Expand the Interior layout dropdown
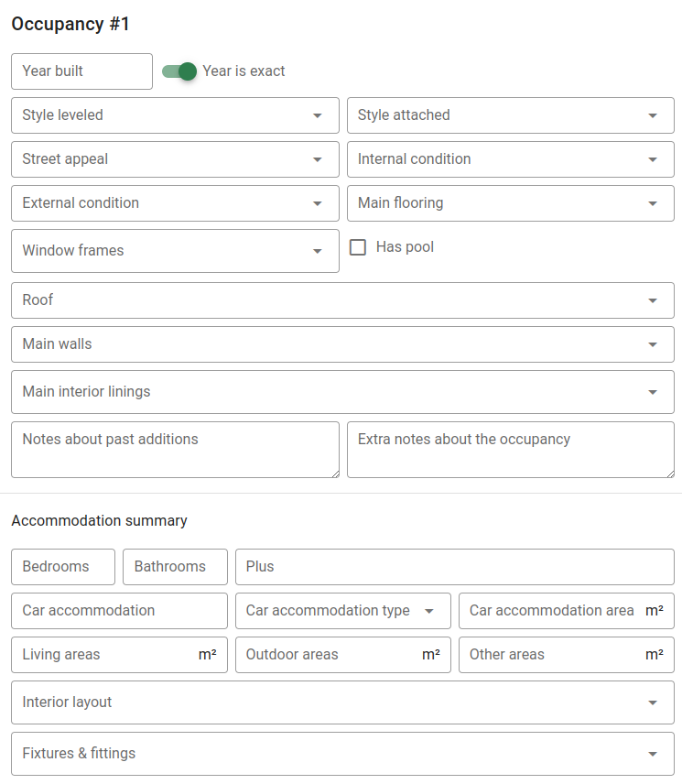Viewport: 682px width, 784px height. point(342,702)
